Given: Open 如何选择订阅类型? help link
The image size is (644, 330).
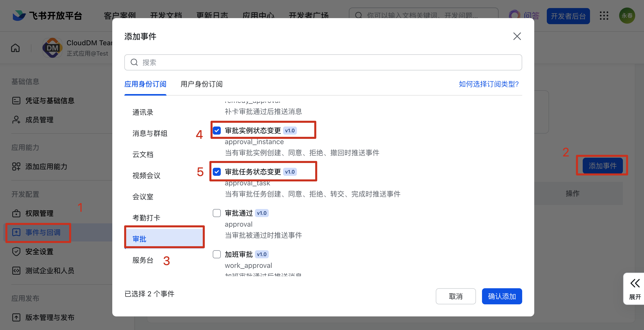Looking at the screenshot, I should click(489, 84).
